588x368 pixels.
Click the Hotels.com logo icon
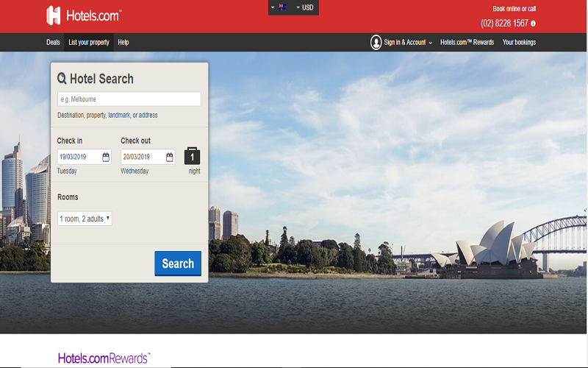tap(53, 15)
